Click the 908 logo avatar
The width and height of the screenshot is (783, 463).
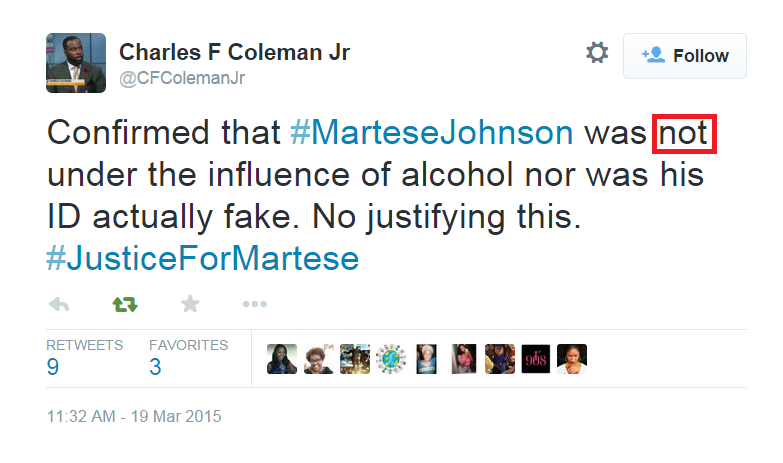pyautogui.click(x=535, y=359)
